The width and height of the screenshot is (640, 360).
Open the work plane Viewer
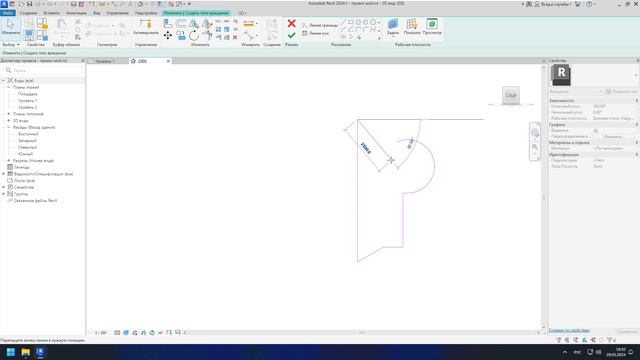[432, 27]
